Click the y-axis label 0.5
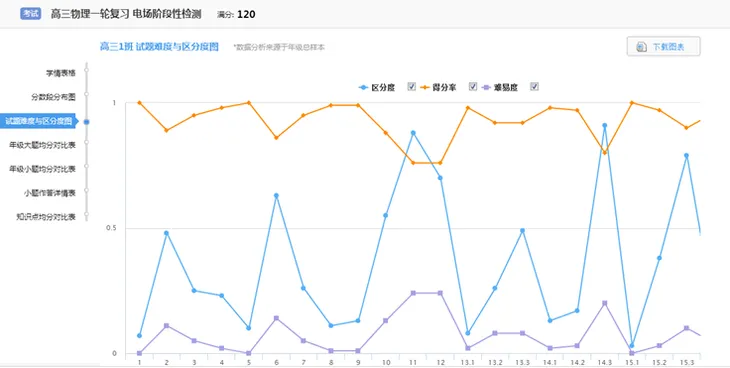This screenshot has height=368, width=730. (112, 228)
